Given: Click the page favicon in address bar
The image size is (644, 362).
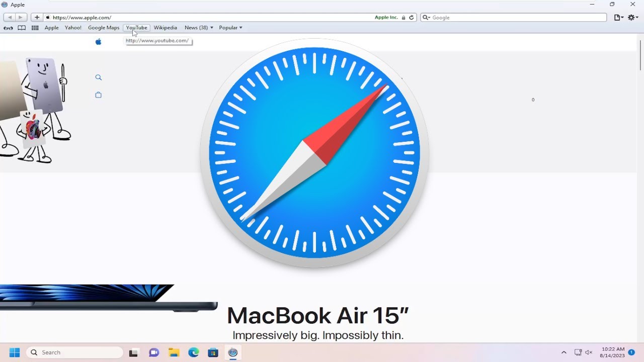Looking at the screenshot, I should (x=48, y=18).
